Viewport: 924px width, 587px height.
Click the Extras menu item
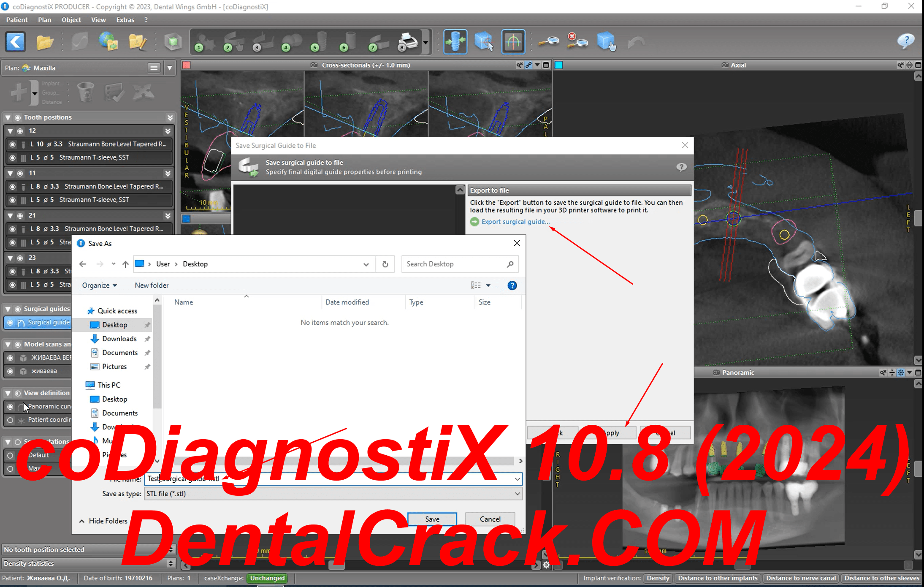pyautogui.click(x=123, y=19)
